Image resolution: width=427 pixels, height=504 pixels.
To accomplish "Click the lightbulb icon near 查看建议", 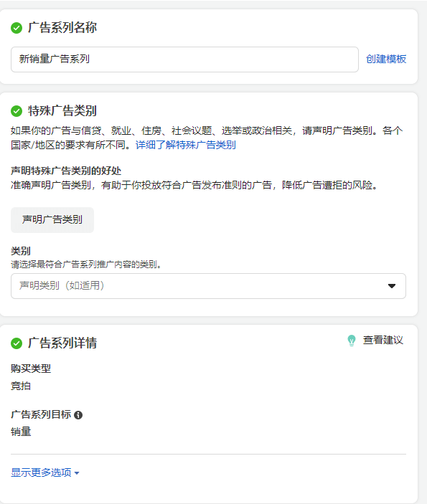I will [x=352, y=341].
